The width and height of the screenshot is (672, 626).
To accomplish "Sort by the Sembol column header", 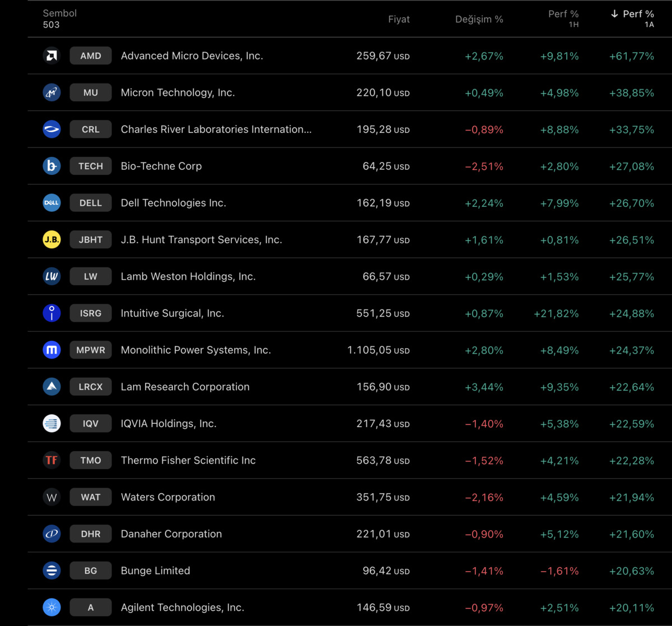I will 59,13.
